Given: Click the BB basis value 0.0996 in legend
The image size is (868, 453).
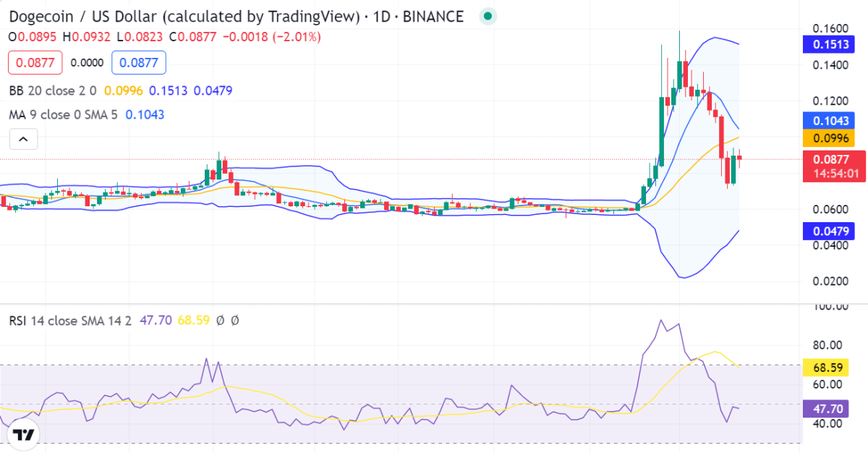Looking at the screenshot, I should click(x=124, y=90).
